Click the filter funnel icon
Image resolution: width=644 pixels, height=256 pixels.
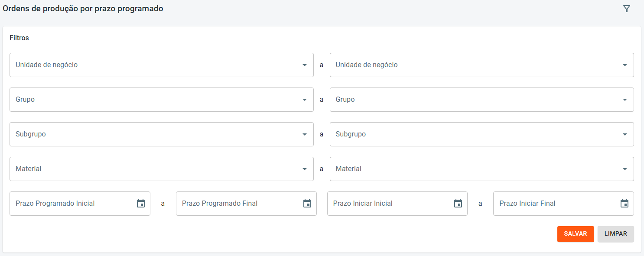pos(626,9)
